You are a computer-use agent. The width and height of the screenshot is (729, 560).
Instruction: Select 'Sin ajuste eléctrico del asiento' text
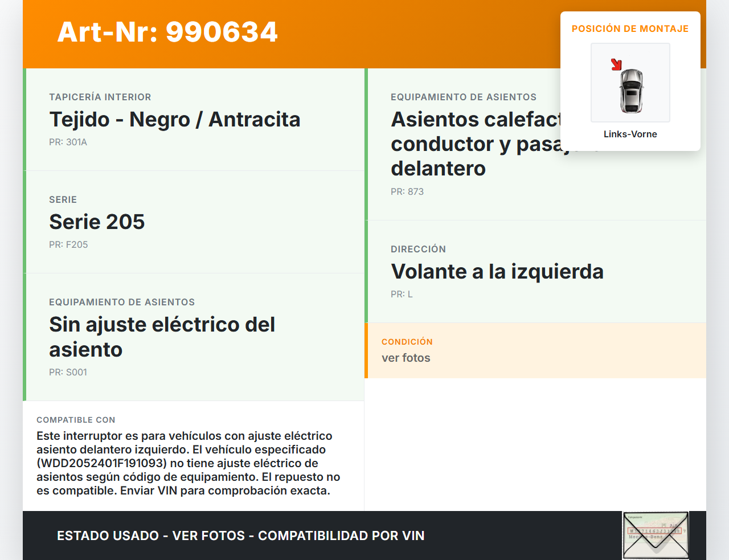162,337
